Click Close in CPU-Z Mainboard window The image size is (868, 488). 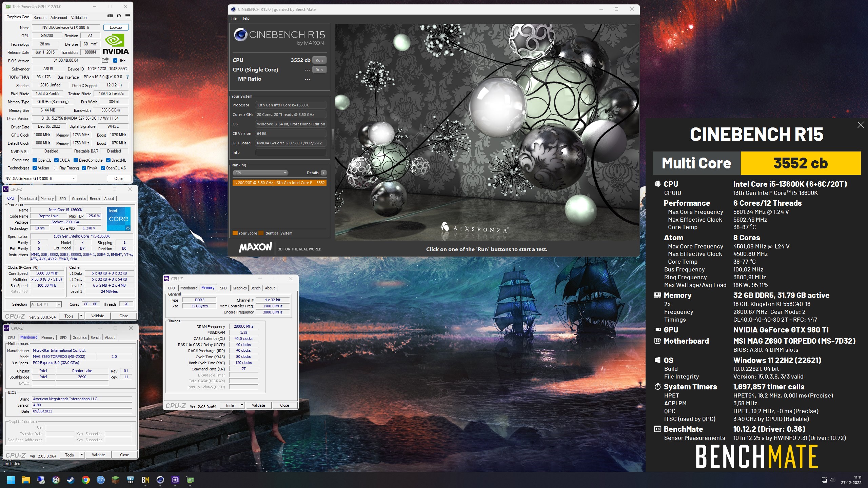(x=124, y=455)
